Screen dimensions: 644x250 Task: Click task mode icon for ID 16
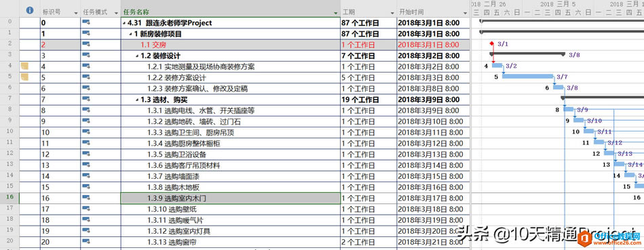87,198
